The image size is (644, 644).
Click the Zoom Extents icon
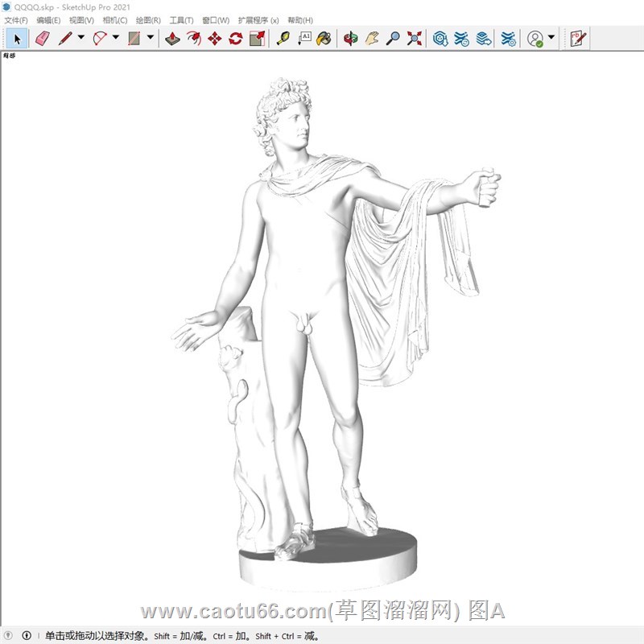(415, 38)
